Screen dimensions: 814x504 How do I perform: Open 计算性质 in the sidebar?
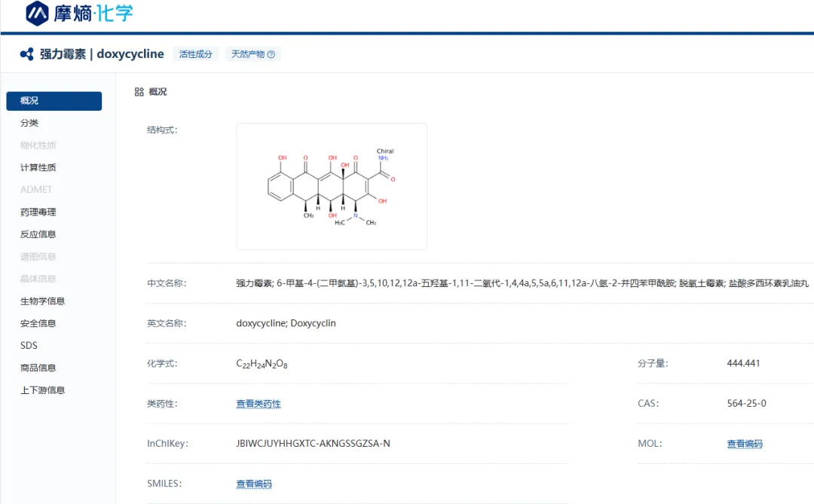(x=38, y=167)
